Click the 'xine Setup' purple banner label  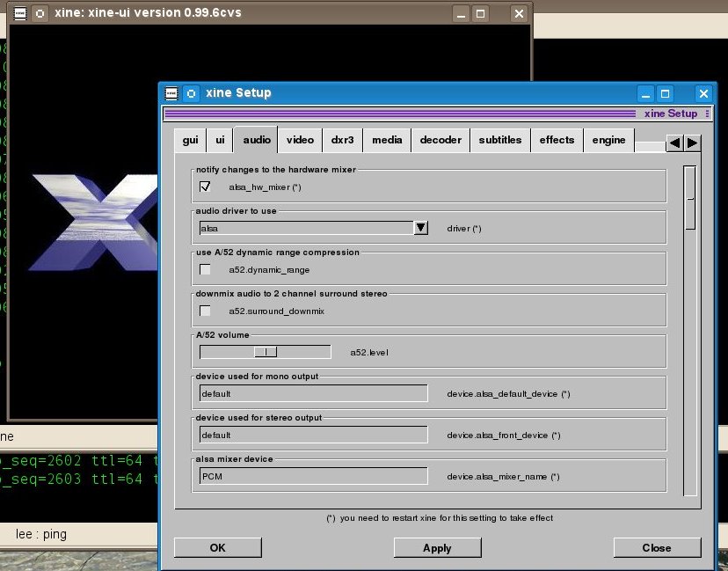coord(671,113)
